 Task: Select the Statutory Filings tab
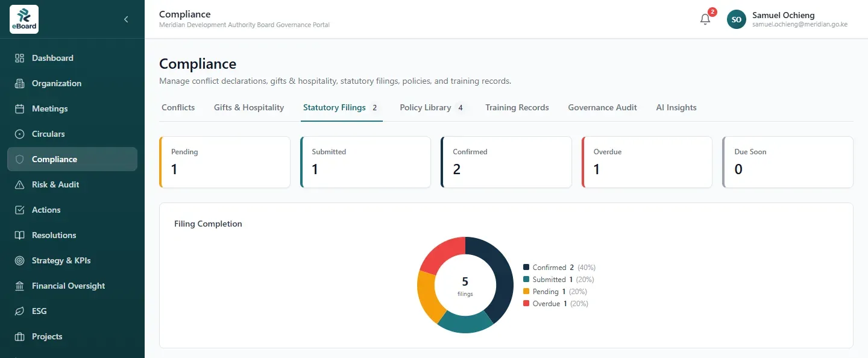(x=342, y=107)
